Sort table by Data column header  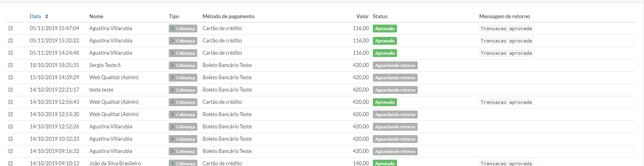pos(35,16)
